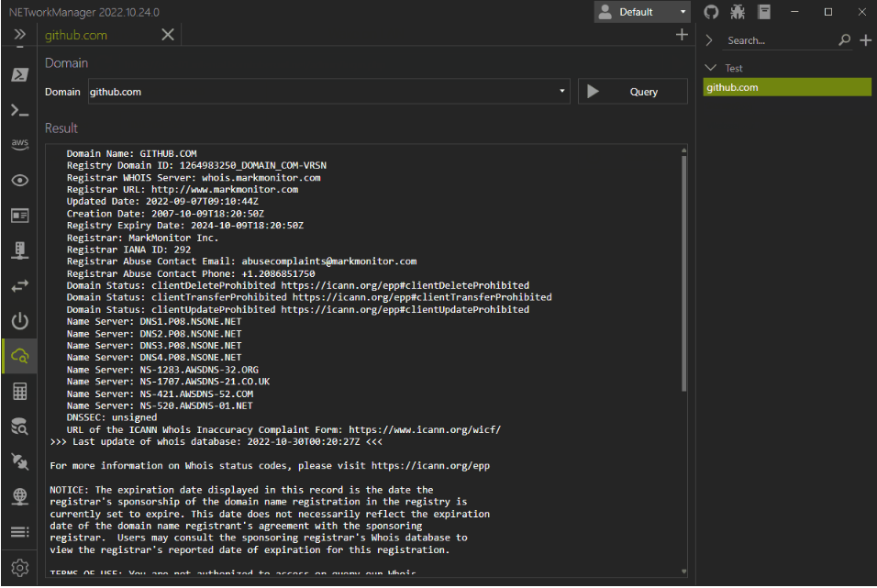Select the Whois cloud tool

[x=20, y=356]
